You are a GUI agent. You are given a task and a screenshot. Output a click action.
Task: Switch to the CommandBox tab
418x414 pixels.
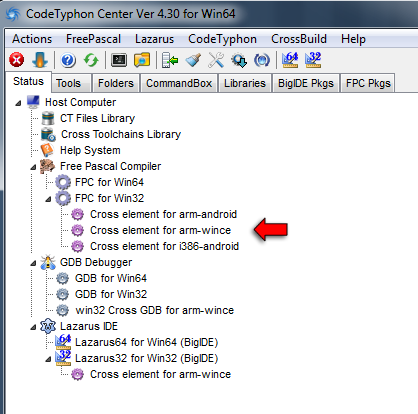(x=179, y=83)
